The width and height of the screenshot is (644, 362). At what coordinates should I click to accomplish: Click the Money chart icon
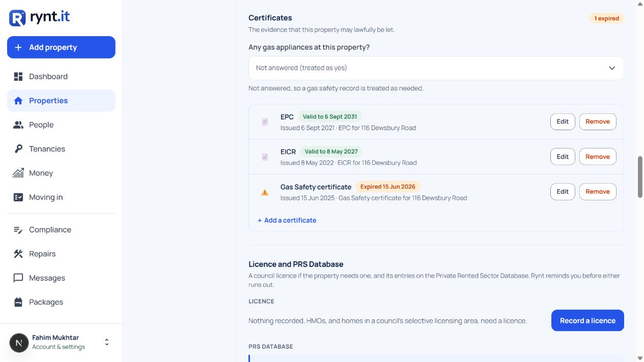coord(18,173)
